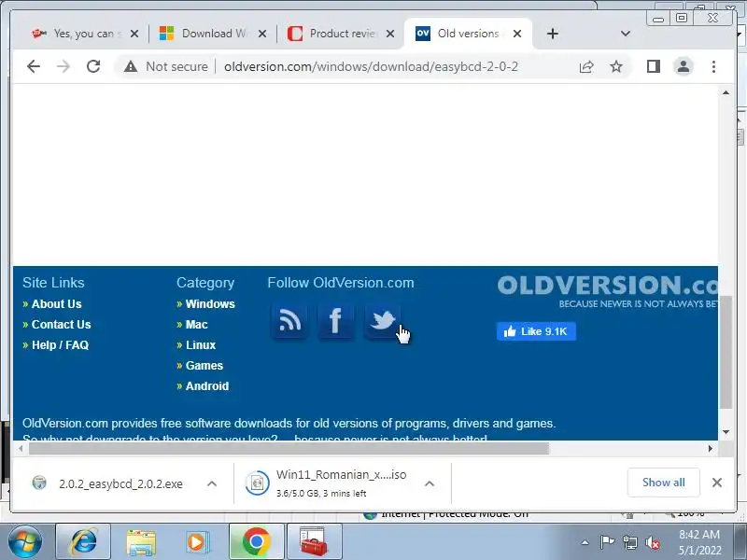This screenshot has height=560, width=747.
Task: Go forward with the forward arrow
Action: click(63, 66)
